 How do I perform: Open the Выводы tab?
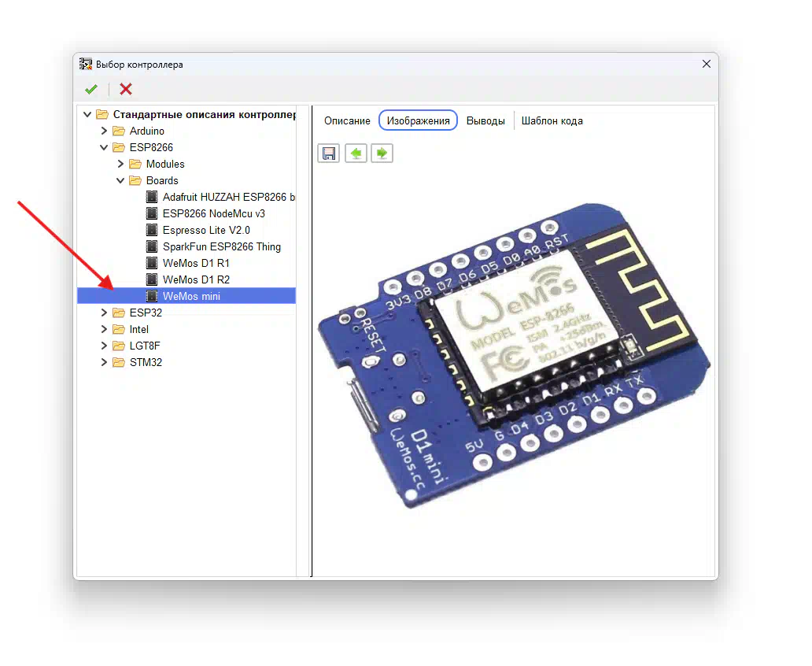click(x=485, y=120)
